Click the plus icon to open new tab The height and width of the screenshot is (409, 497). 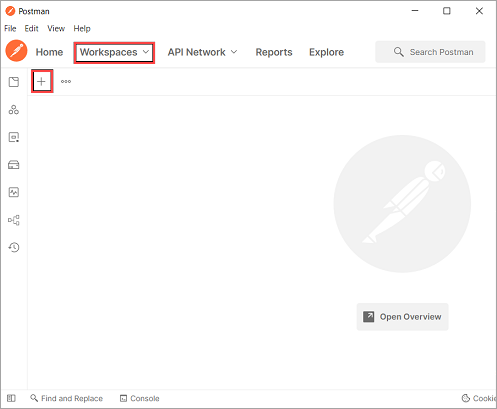42,81
